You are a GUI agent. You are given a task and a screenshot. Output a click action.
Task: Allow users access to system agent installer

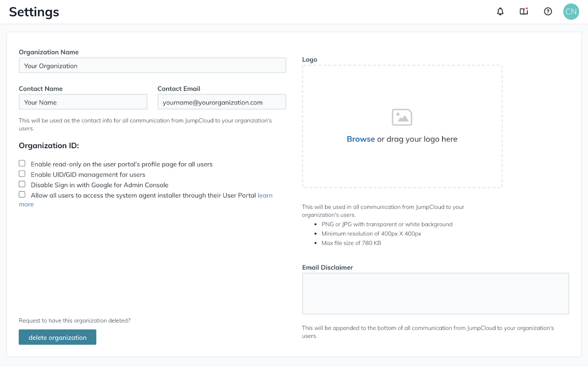pyautogui.click(x=22, y=194)
